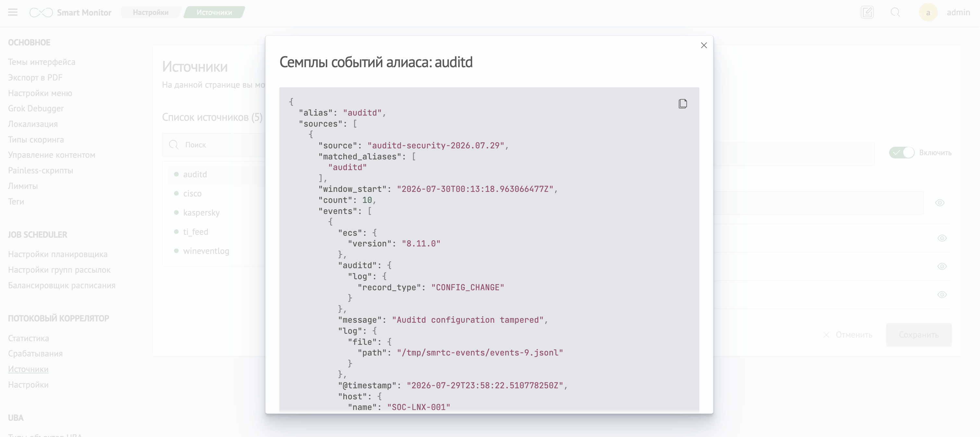Viewport: 980px width, 437px height.
Task: Open the underlined Источники sidebar link
Action: point(28,369)
